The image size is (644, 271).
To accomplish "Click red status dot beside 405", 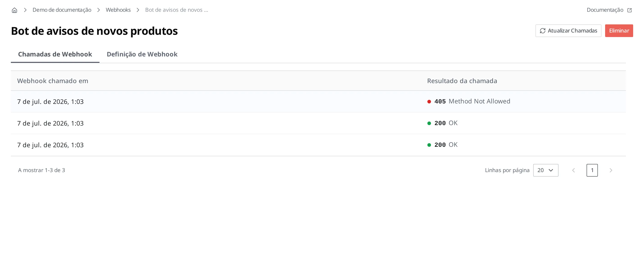I will 429,102.
